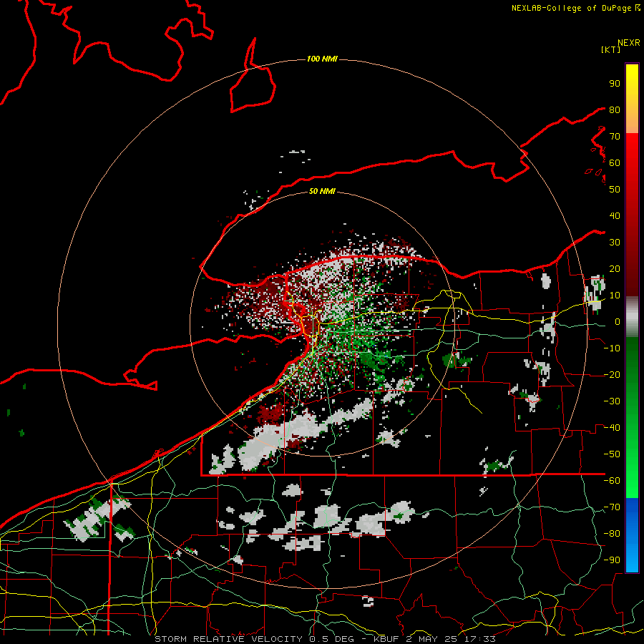Click the 17:33 timestamp in the caption
This screenshot has height=644, width=644.
tap(479, 639)
